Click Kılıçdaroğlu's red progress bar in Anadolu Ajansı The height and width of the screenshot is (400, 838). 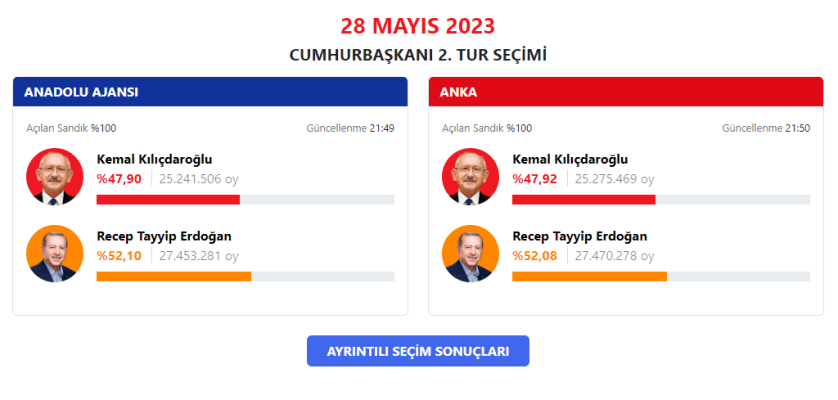click(168, 199)
